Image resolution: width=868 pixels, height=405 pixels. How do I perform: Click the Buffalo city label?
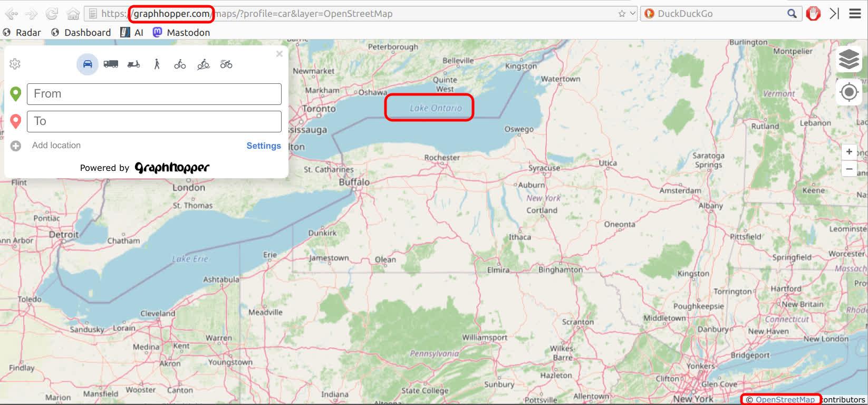pyautogui.click(x=354, y=182)
